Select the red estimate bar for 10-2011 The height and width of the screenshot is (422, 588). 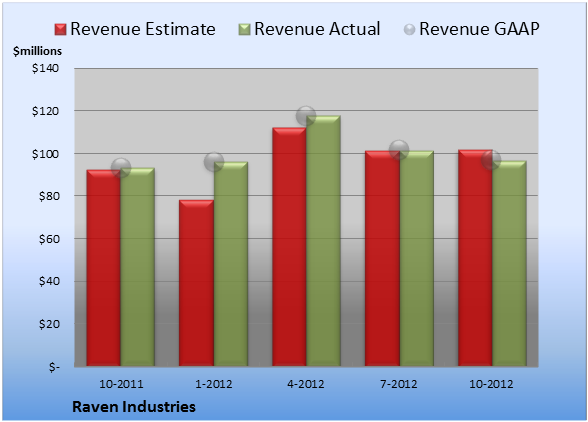pyautogui.click(x=104, y=268)
